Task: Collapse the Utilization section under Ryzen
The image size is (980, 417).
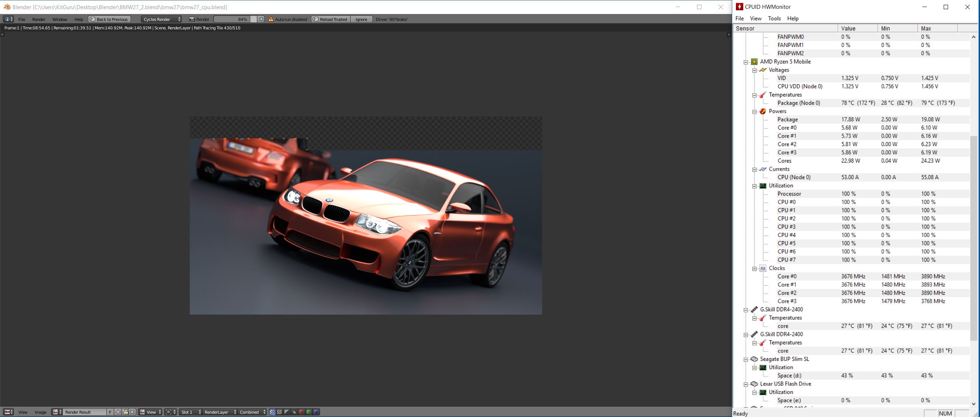Action: pos(754,186)
